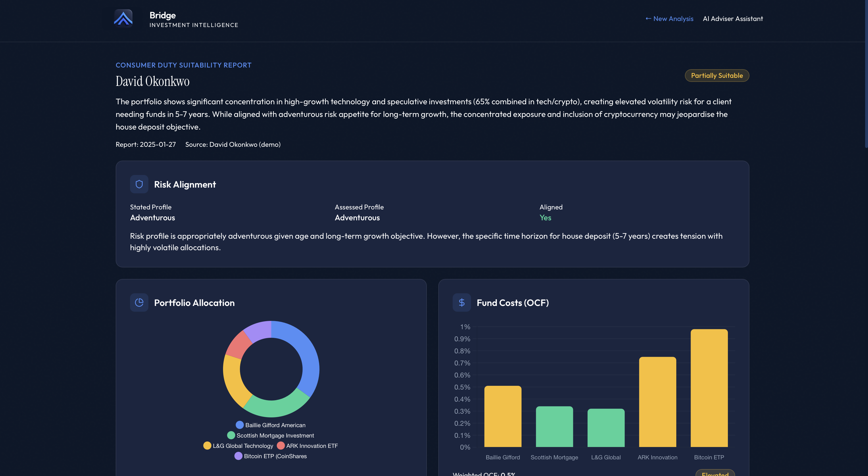This screenshot has width=868, height=476.
Task: Click the Bridge logo icon
Action: coord(123,18)
